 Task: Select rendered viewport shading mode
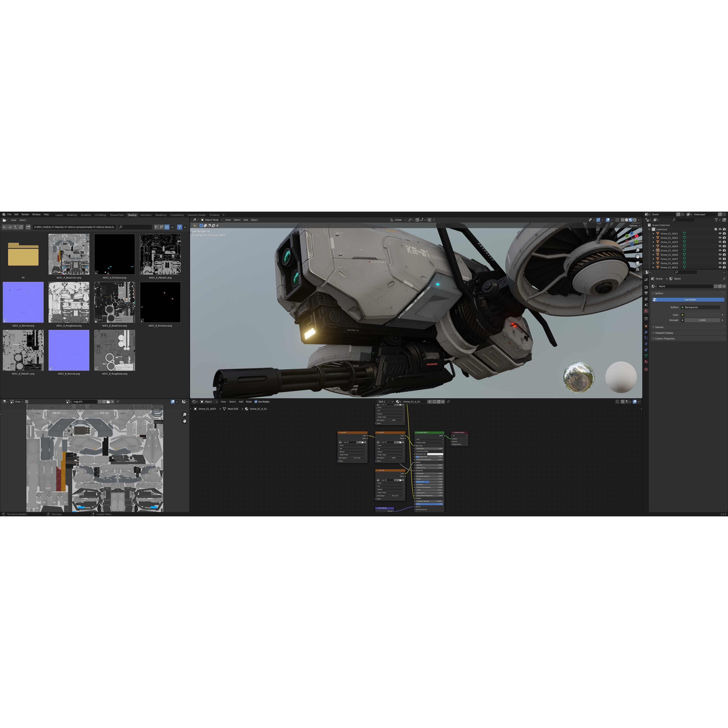point(635,220)
